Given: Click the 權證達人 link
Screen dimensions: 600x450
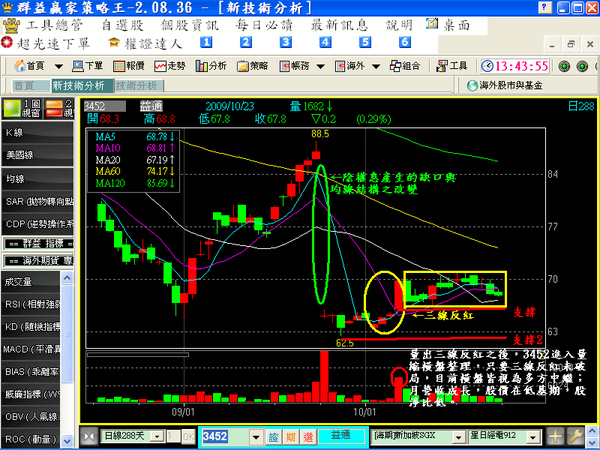Looking at the screenshot, I should (153, 44).
